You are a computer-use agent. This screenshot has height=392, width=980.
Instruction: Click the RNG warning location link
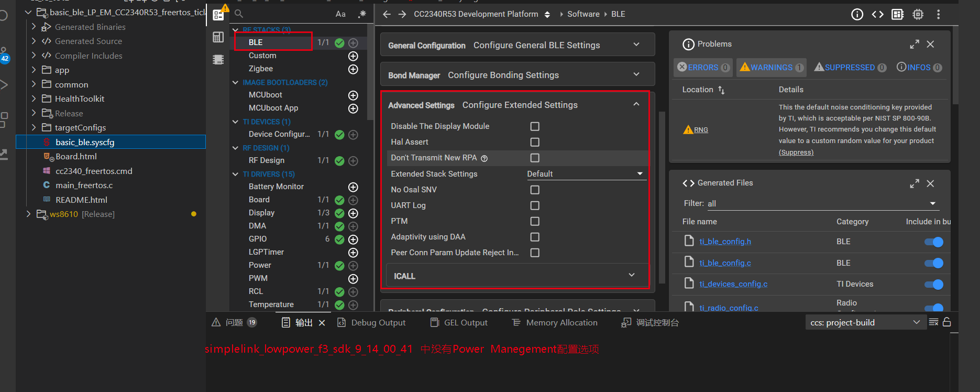coord(701,130)
